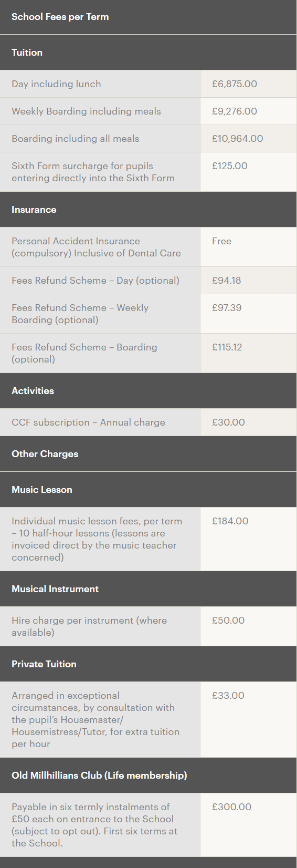Click the Day including lunch row label

pos(56,84)
